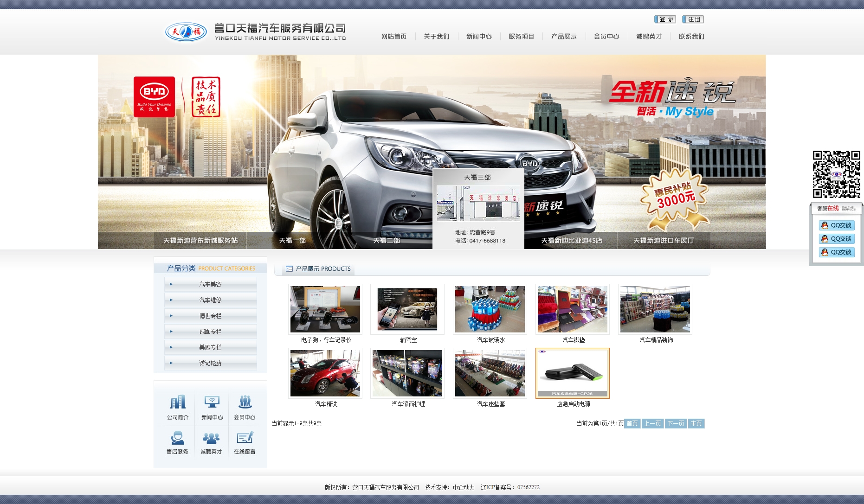This screenshot has width=864, height=504.
Task: Click 中企动力 tech support link
Action: point(464,487)
